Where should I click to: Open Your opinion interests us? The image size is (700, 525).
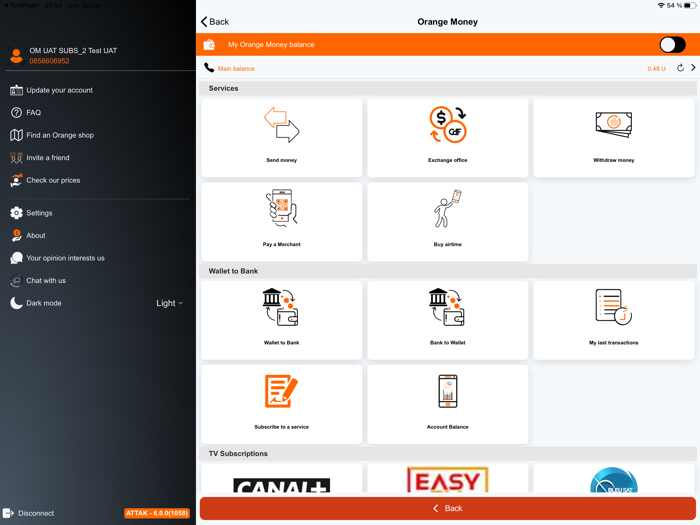(57, 258)
